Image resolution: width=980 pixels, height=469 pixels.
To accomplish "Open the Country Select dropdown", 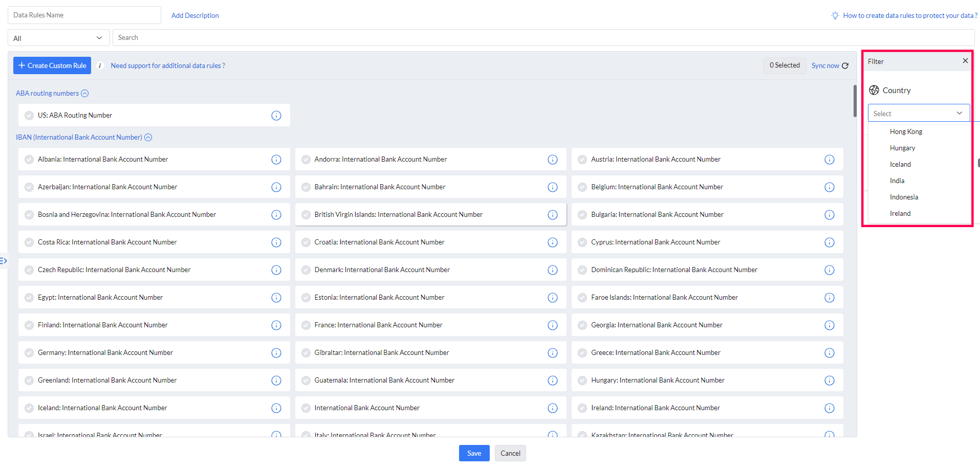I will (919, 113).
